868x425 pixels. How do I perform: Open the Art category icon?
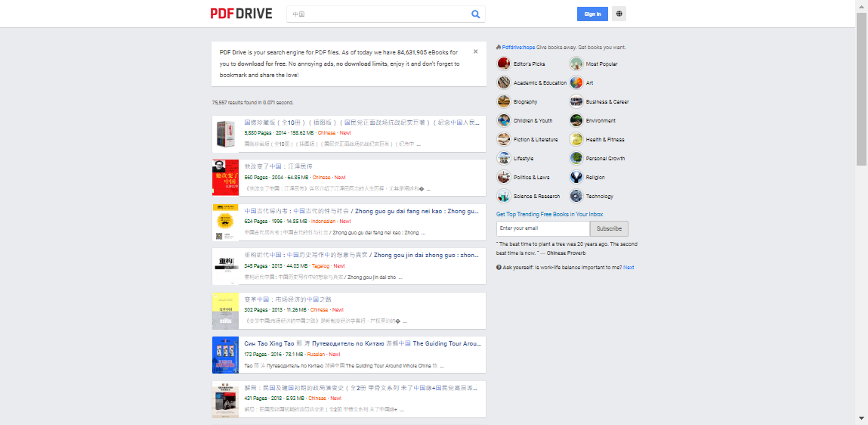(x=576, y=82)
